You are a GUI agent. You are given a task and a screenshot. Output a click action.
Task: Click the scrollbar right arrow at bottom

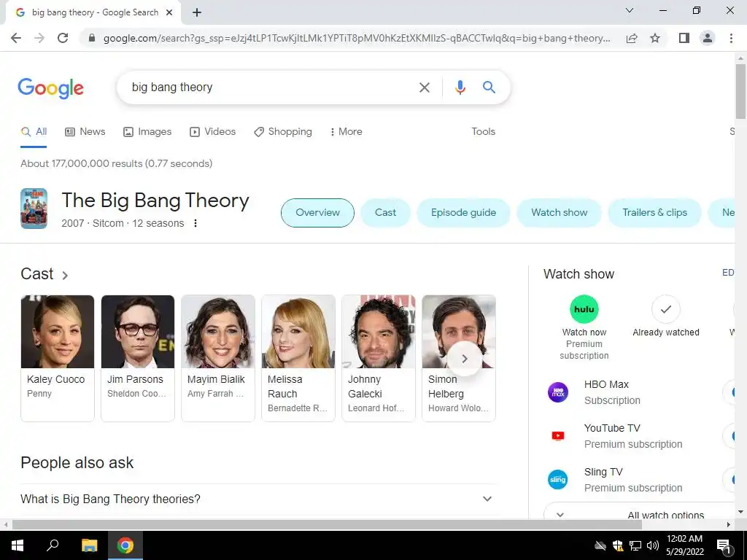[x=729, y=525]
